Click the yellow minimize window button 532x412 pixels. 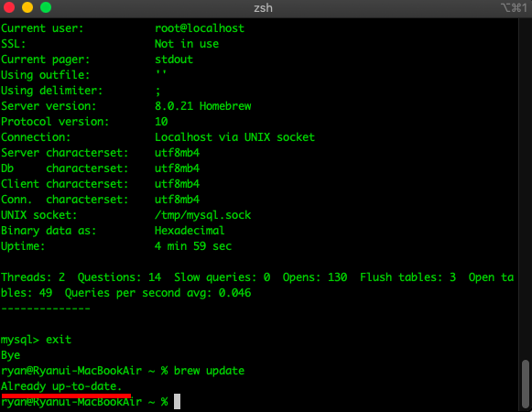tap(27, 7)
